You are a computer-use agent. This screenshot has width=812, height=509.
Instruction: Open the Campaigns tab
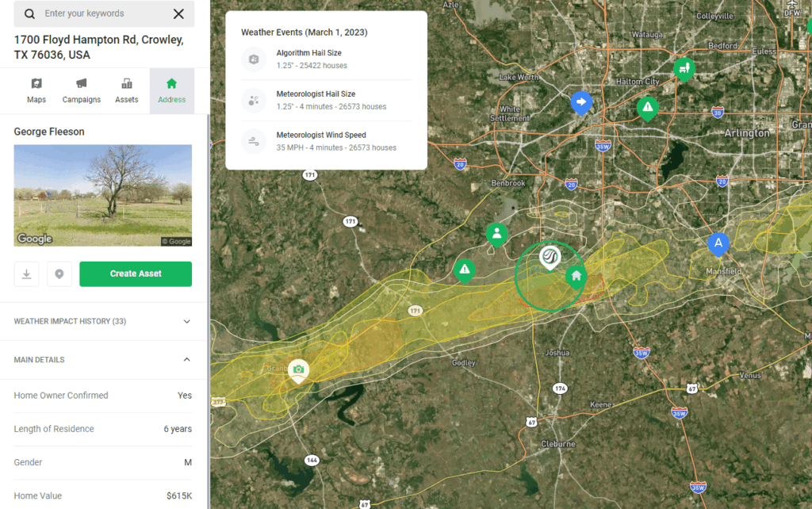tap(82, 90)
